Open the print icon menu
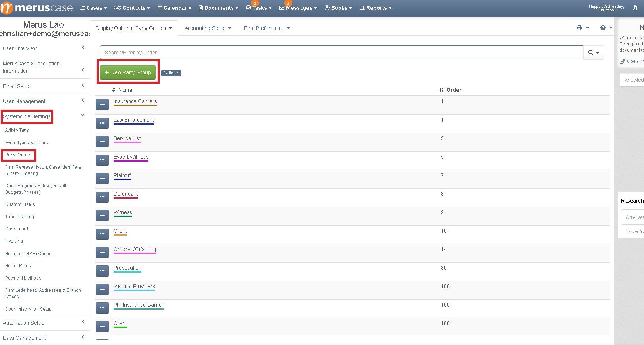Viewport: 644px width, 345px height. (x=583, y=28)
